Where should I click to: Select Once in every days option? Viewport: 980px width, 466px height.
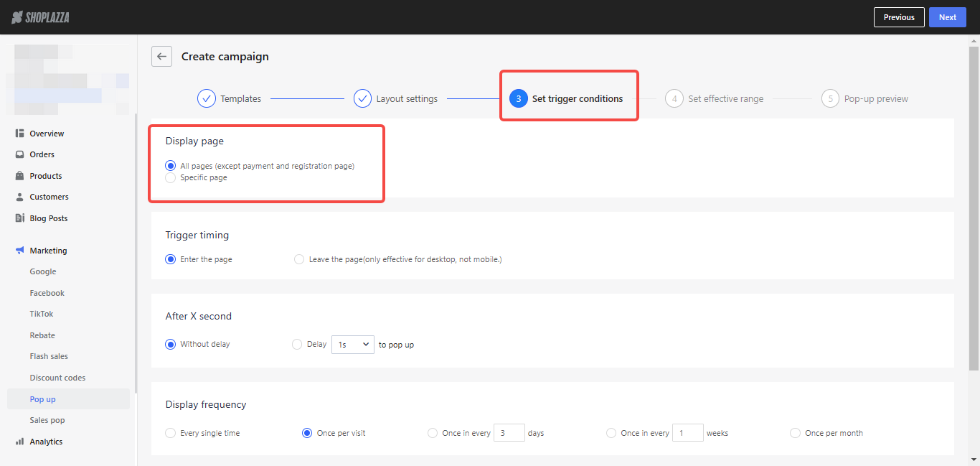point(433,433)
